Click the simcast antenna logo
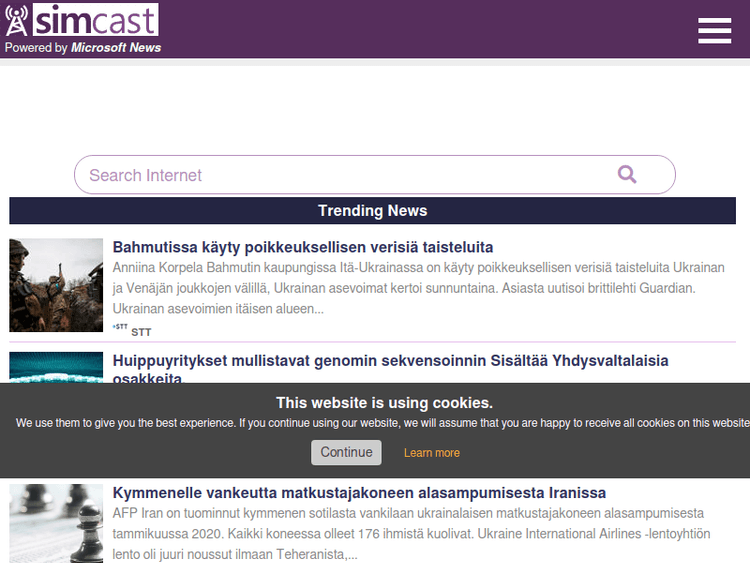This screenshot has width=750, height=563. 17,20
